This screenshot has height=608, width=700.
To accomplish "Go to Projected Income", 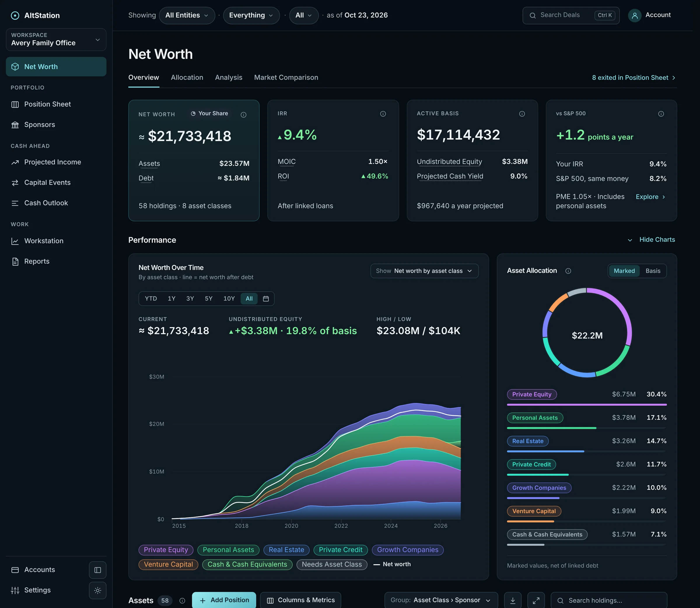I will pyautogui.click(x=56, y=162).
